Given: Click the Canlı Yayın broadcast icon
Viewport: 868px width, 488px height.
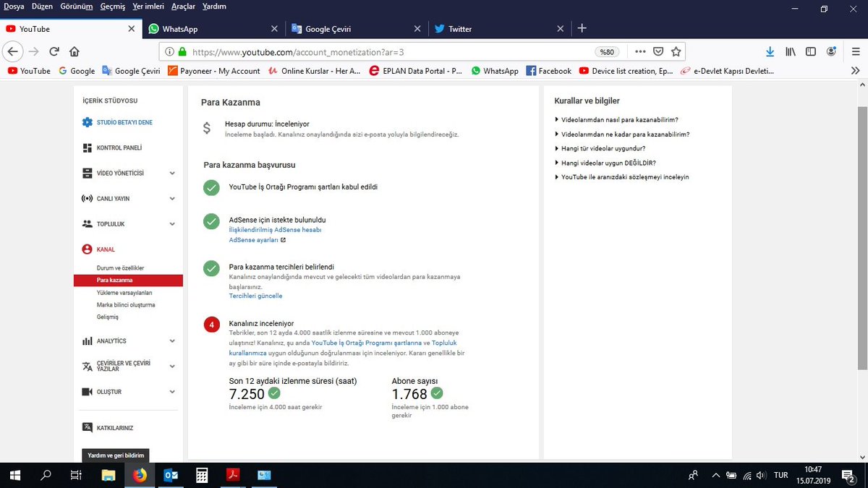Looking at the screenshot, I should click(x=87, y=198).
